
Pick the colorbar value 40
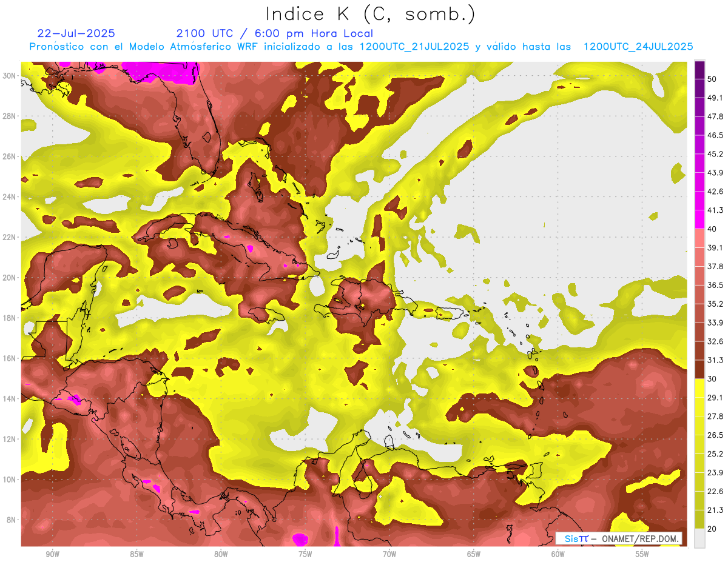point(712,229)
